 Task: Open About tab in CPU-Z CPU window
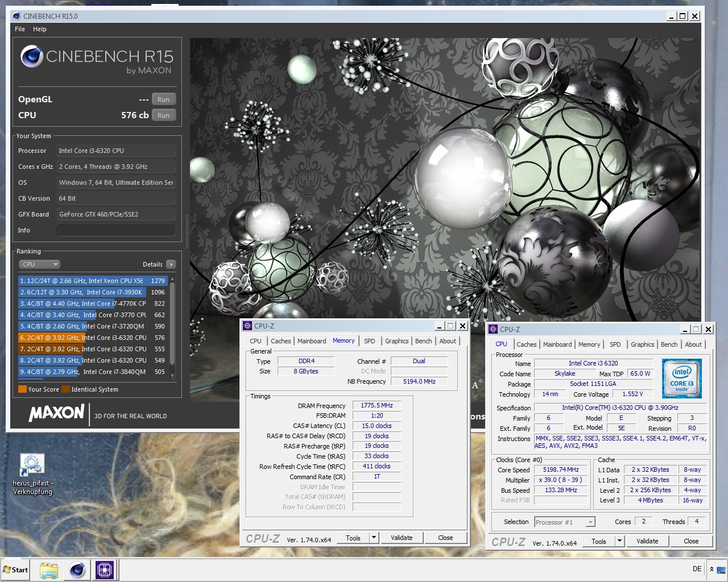coord(693,344)
